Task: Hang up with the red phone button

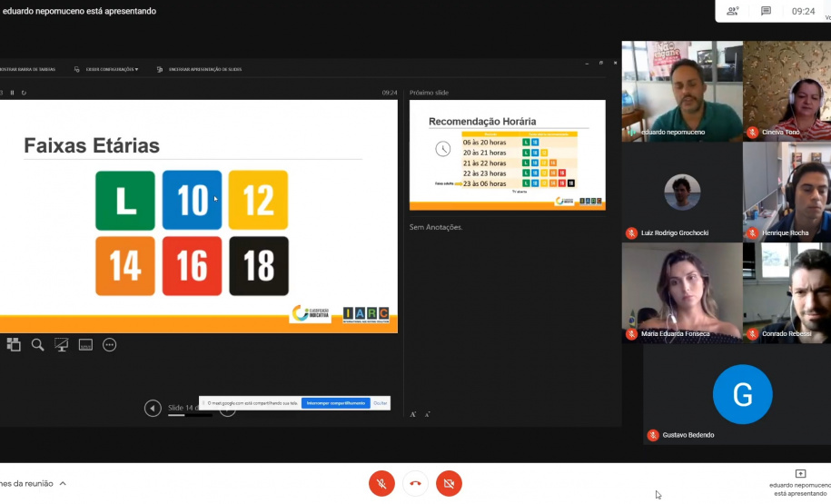Action: 415,483
